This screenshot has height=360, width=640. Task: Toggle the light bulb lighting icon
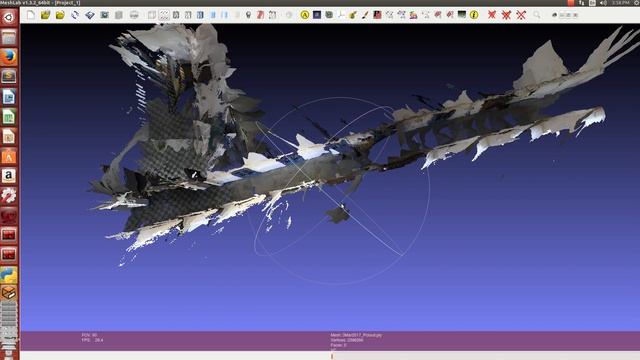click(248, 15)
